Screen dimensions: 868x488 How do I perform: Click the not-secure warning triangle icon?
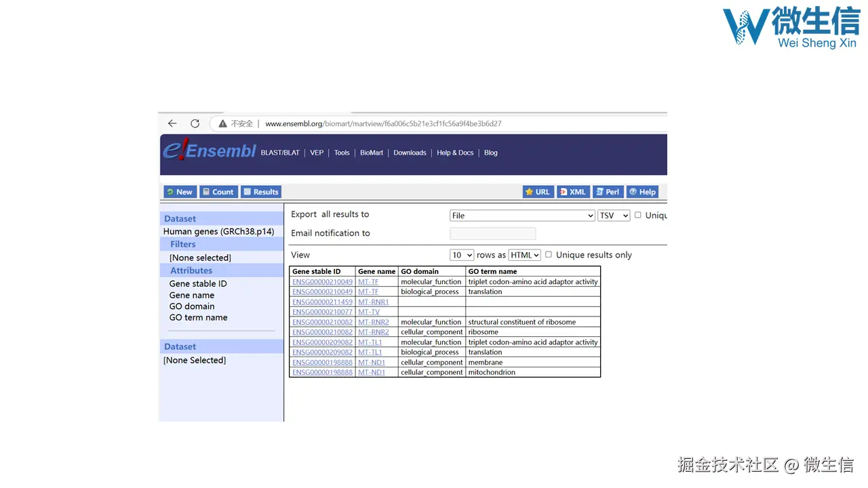222,124
